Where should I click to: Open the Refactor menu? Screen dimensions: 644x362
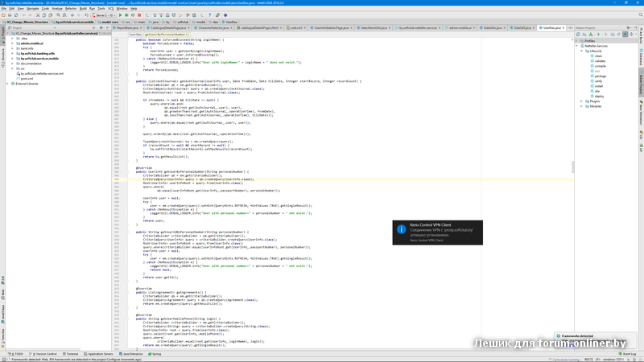(71, 8)
